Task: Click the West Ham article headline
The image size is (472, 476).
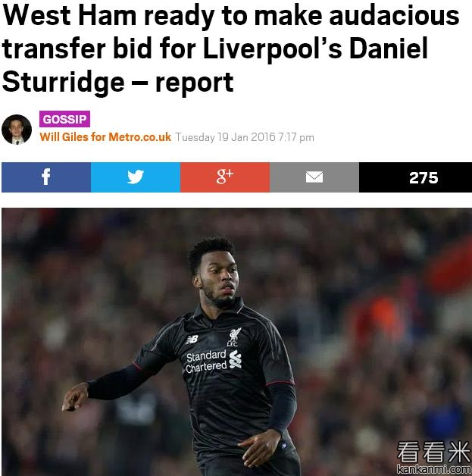Action: (x=230, y=49)
